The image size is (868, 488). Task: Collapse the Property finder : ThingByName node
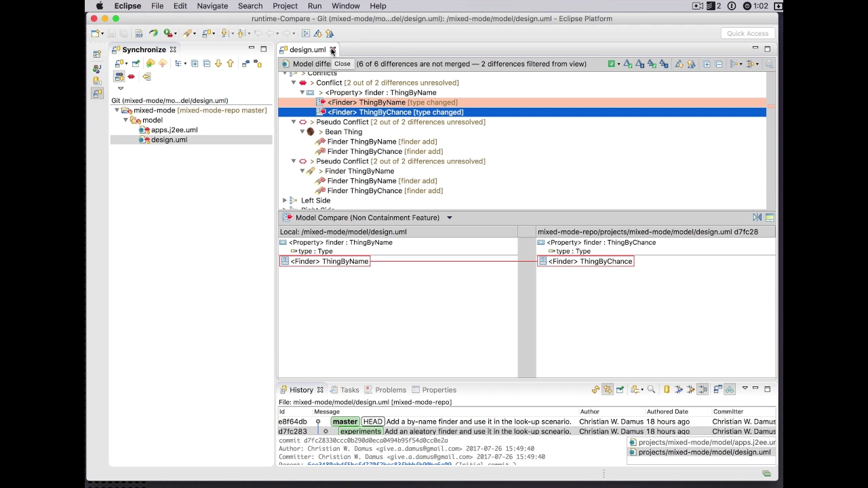(x=302, y=92)
